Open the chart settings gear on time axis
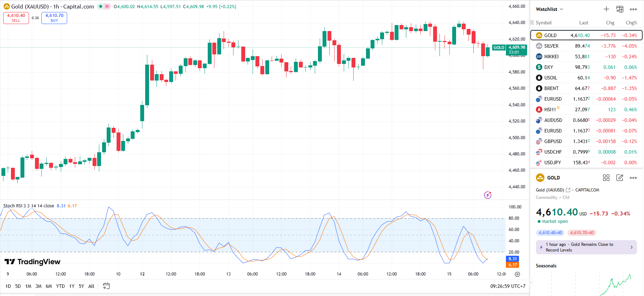Viewport: 644px width, 296px height. pyautogui.click(x=517, y=274)
